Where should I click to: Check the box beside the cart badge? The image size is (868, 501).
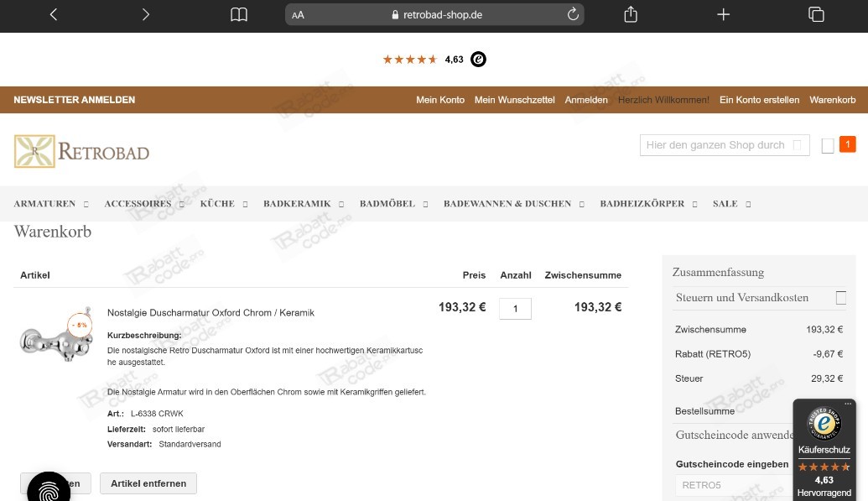pos(828,144)
